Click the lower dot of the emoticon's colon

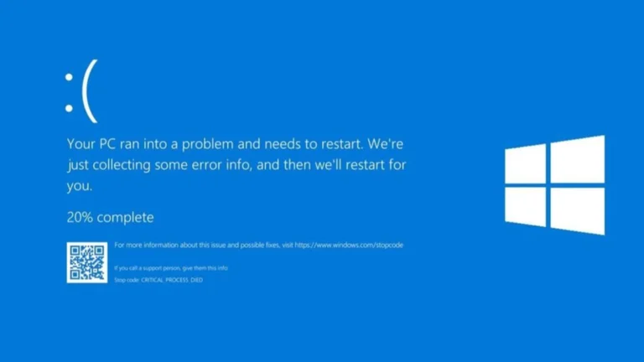click(69, 108)
